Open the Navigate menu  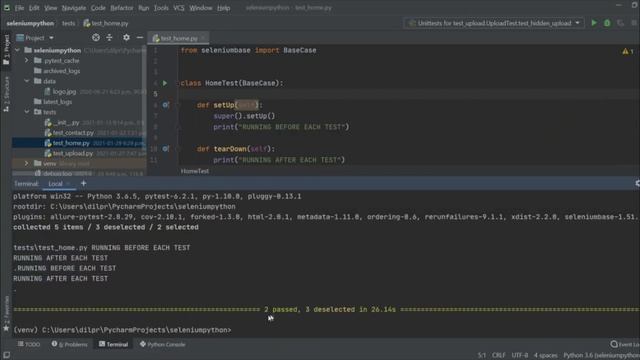click(x=74, y=8)
